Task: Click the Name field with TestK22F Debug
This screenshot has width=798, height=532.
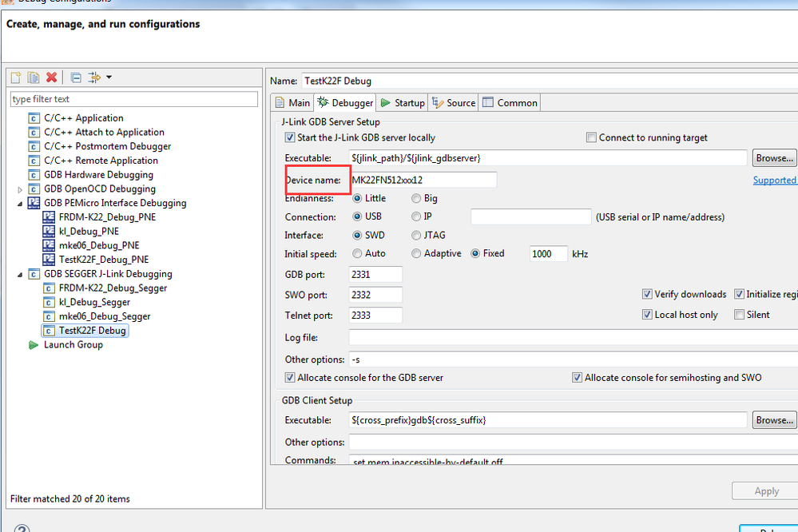Action: (549, 81)
